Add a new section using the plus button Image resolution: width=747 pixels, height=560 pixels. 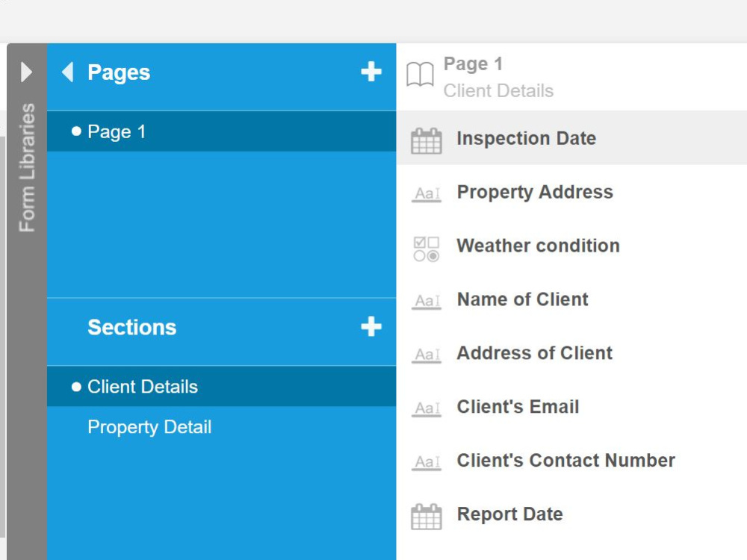371,326
